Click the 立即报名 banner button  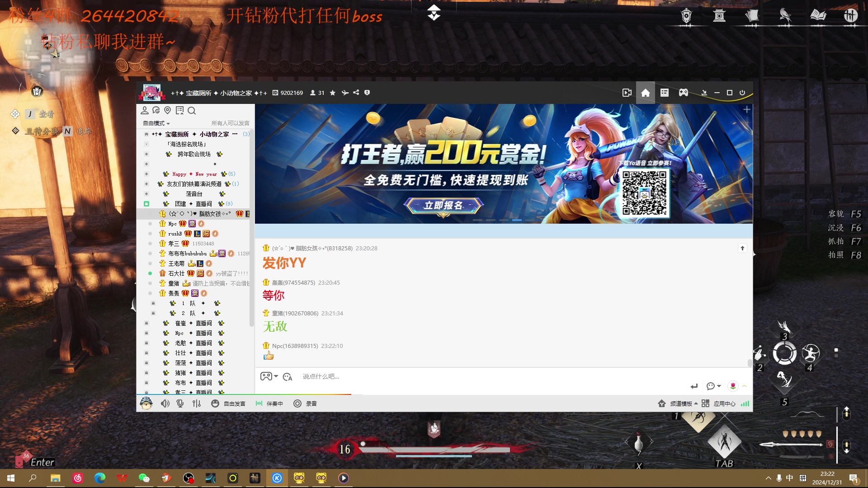point(443,206)
